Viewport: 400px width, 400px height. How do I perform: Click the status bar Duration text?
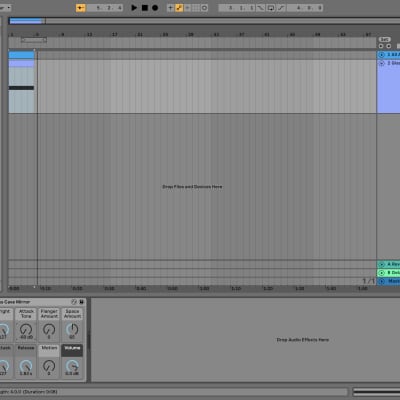[40, 392]
